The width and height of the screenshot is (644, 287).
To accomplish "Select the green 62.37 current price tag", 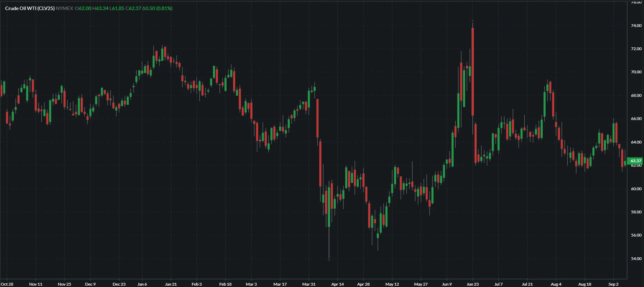I will [x=635, y=161].
